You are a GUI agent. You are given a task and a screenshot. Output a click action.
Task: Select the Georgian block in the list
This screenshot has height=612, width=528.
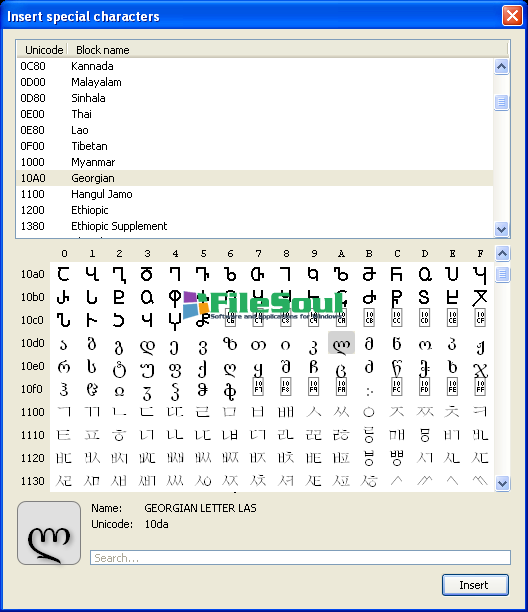click(x=255, y=178)
